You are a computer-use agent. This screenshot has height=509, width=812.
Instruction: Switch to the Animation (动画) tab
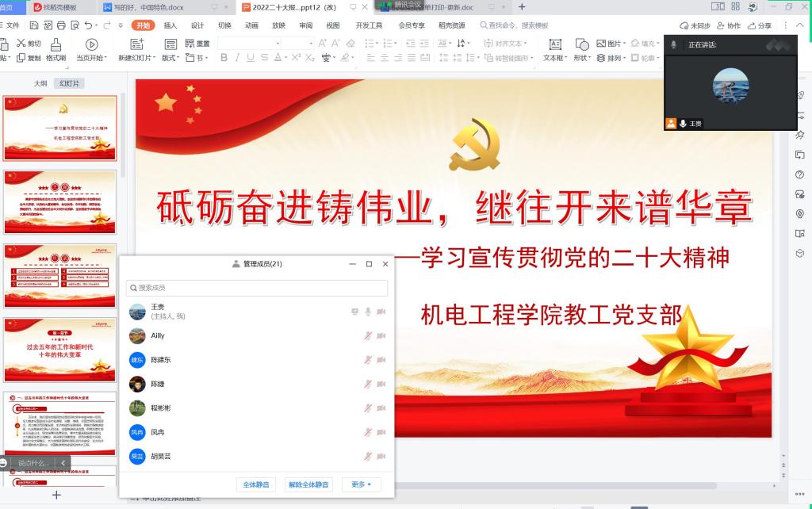click(251, 25)
